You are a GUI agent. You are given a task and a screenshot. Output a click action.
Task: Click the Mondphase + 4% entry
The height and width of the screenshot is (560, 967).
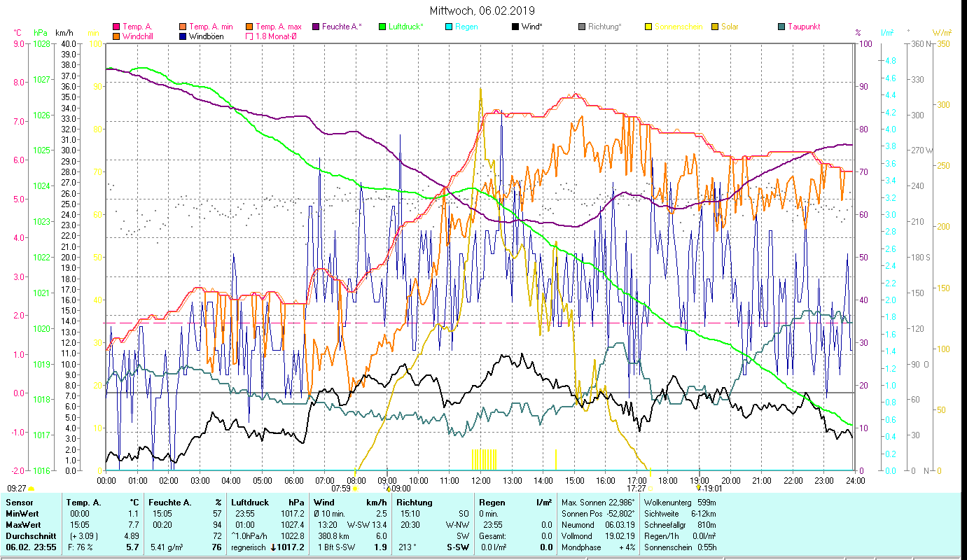click(x=597, y=547)
